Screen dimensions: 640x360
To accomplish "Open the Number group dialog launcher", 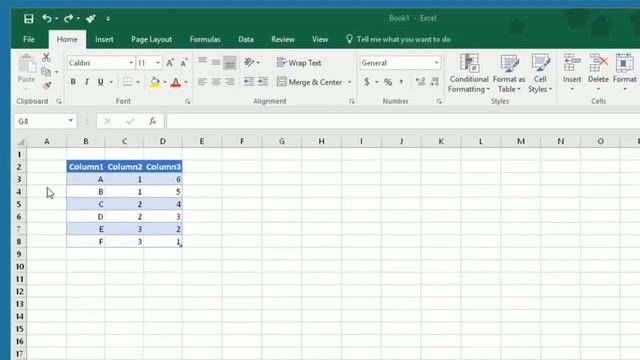I will point(439,101).
